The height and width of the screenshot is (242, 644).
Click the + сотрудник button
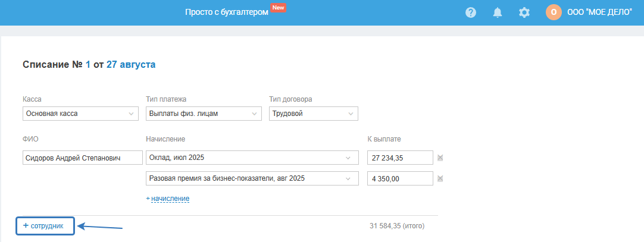click(x=45, y=226)
